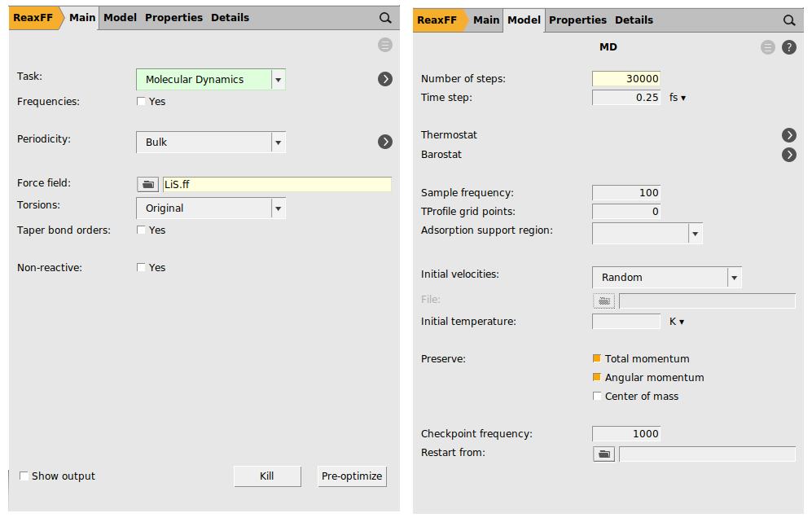Browse for Force field file folder icon
Viewport: 812px width, 522px height.
[148, 184]
